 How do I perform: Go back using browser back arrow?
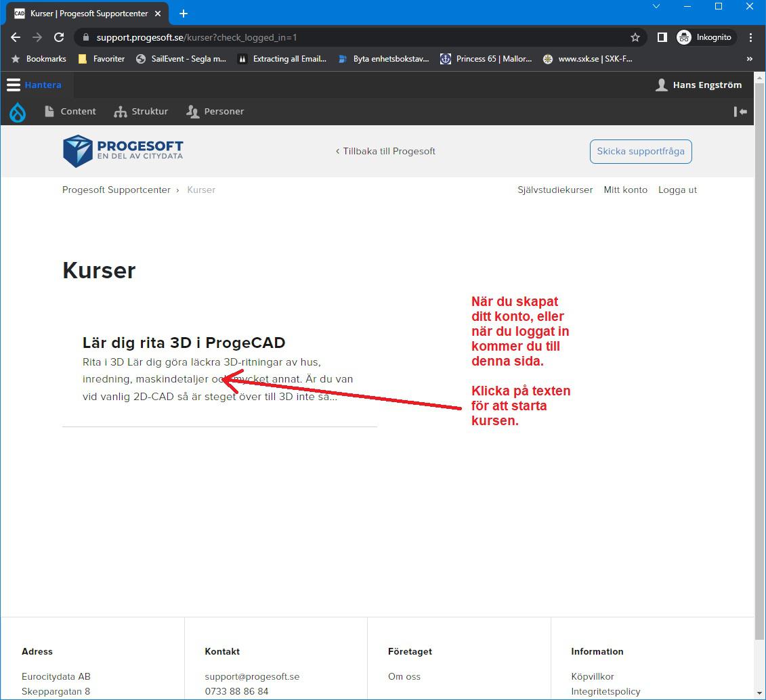click(x=16, y=38)
